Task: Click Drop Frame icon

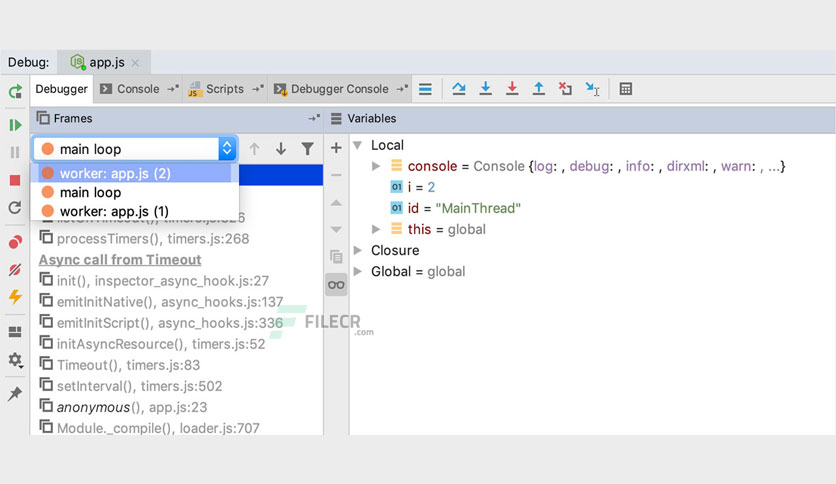Action: point(565,88)
